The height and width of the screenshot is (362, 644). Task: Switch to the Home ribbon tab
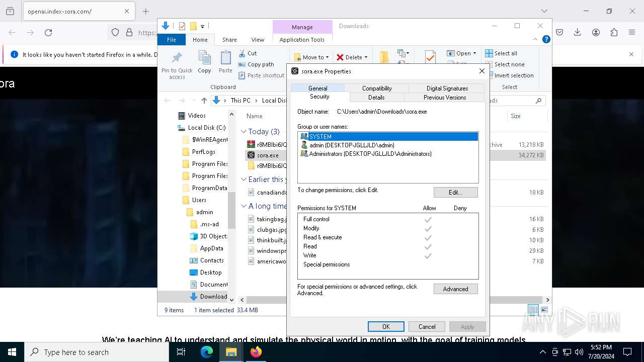point(200,40)
